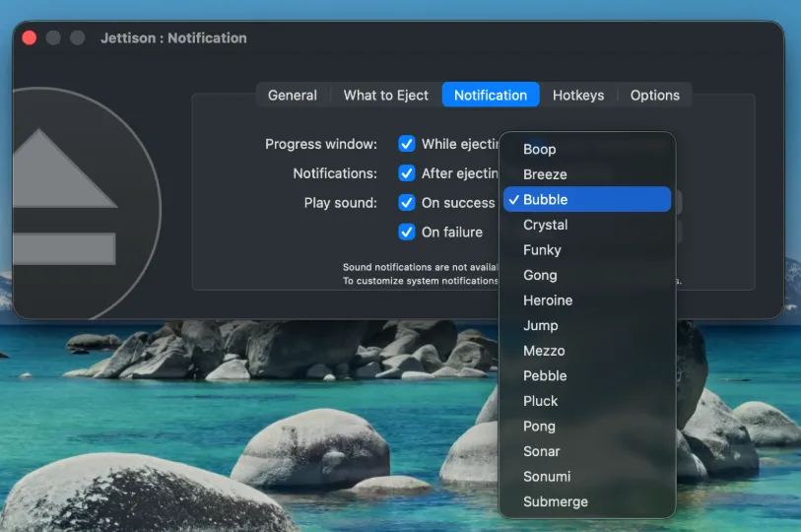The width and height of the screenshot is (801, 532).
Task: Disable Play sound On success checkbox
Action: coord(407,203)
